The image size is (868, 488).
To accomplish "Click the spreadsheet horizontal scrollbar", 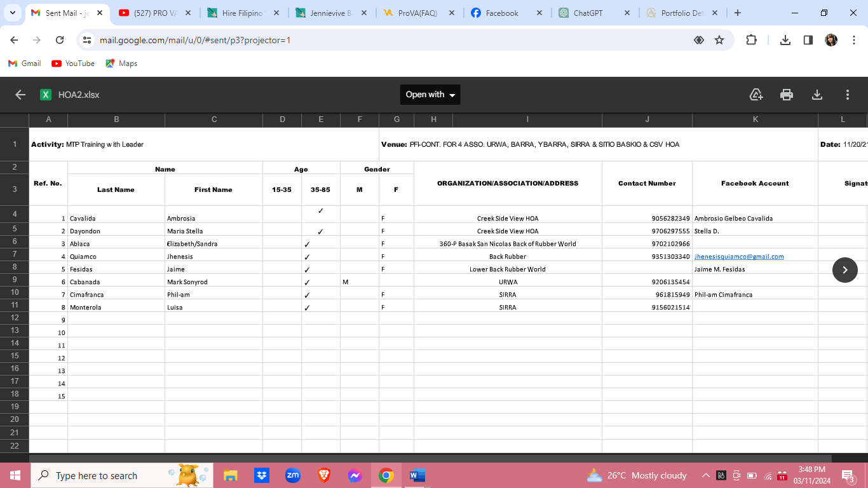I will coord(430,458).
